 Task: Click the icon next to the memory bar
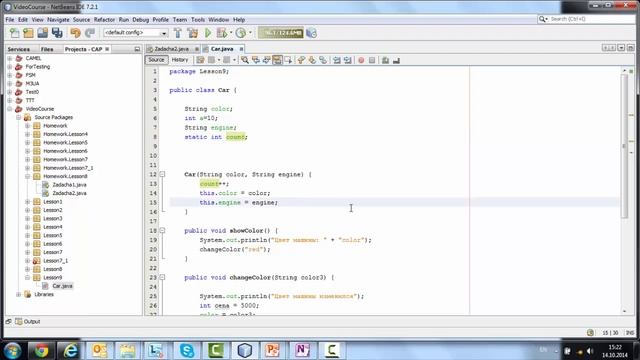point(311,33)
